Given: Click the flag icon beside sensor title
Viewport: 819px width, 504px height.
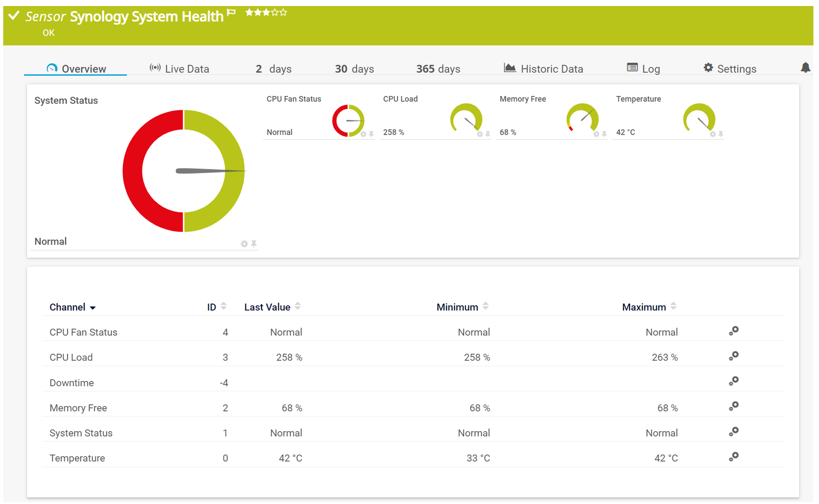Looking at the screenshot, I should coord(232,13).
